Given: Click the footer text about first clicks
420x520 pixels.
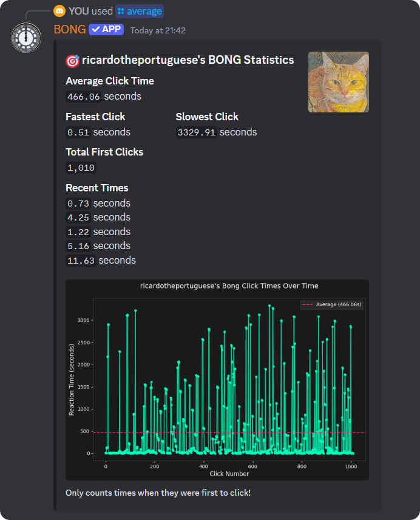Looking at the screenshot, I should pyautogui.click(x=158, y=493).
